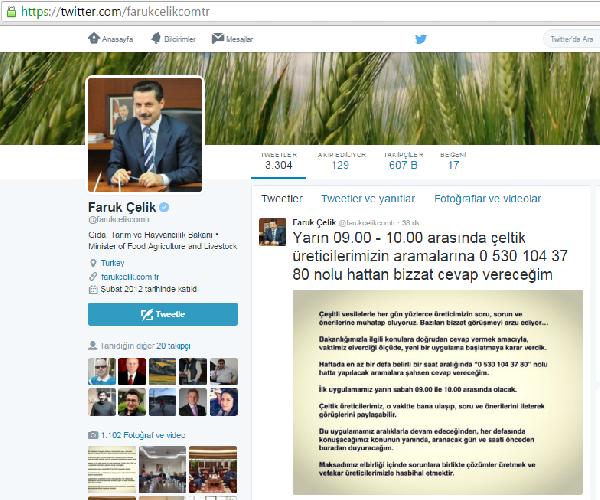Open farukcelik.com.tr website link
Screen dimensions: 600x500
(x=130, y=277)
